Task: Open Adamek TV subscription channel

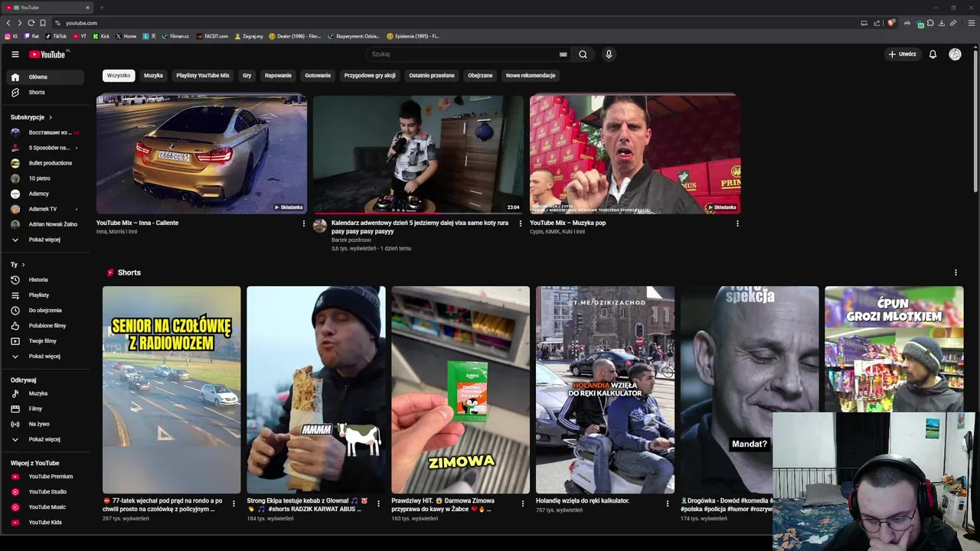Action: (46, 209)
